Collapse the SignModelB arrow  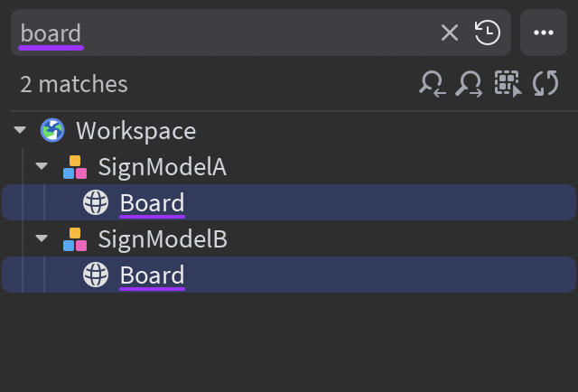pos(41,239)
